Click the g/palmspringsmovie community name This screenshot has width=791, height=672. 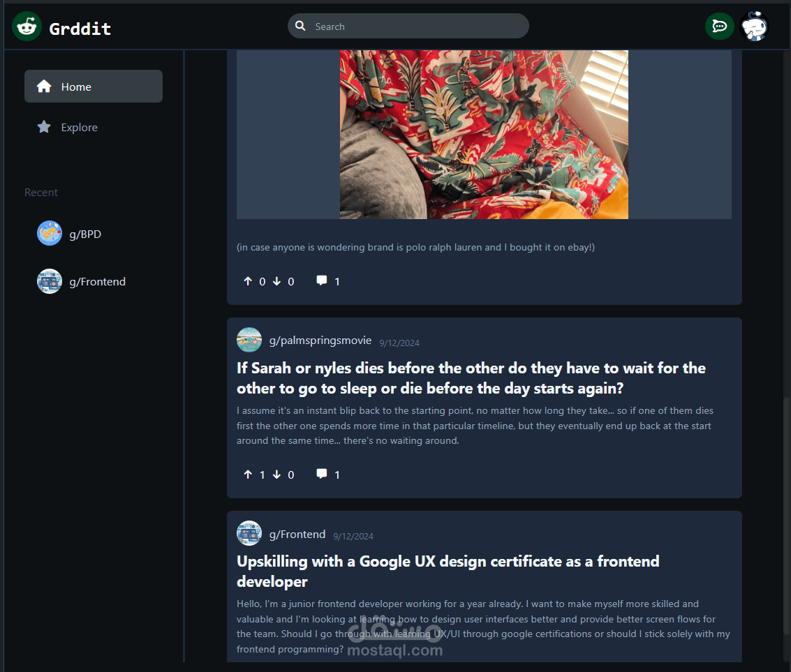320,341
